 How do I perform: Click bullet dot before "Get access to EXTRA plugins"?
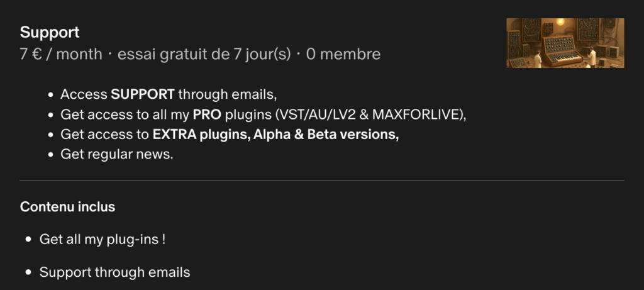[x=50, y=135]
